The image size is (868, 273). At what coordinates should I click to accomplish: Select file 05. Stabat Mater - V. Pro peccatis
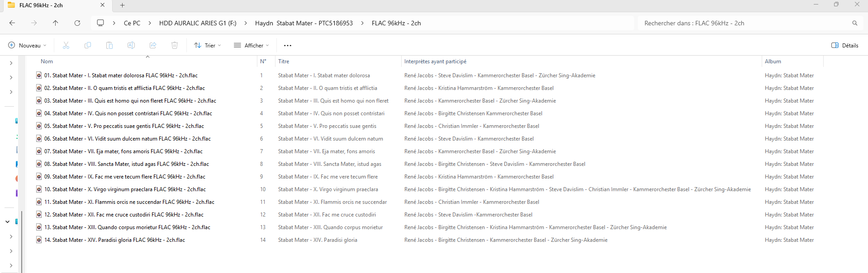pos(124,126)
